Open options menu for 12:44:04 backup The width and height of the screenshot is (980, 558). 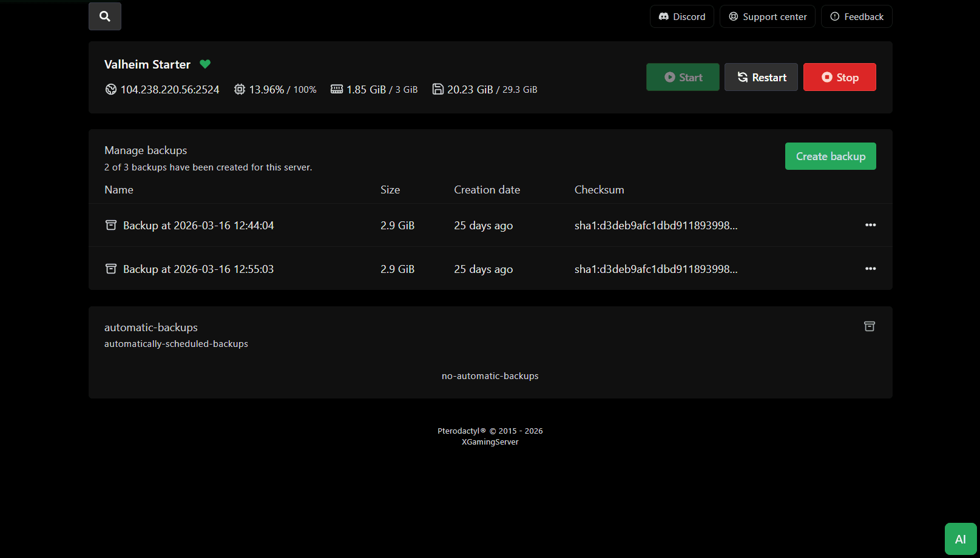click(870, 225)
